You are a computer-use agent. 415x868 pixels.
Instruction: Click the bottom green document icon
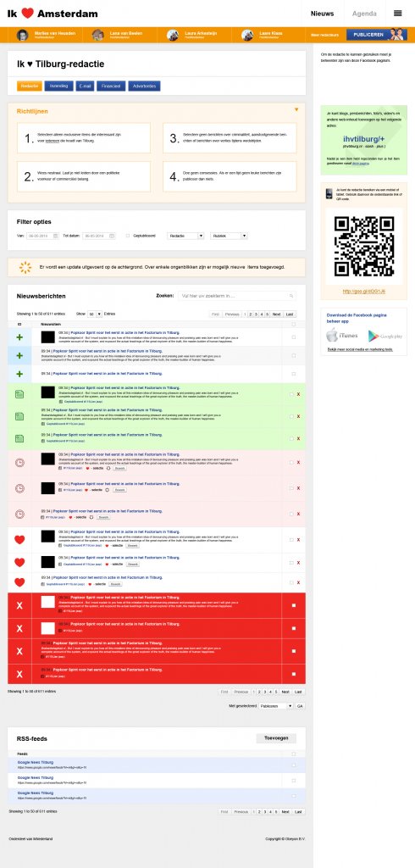19,438
